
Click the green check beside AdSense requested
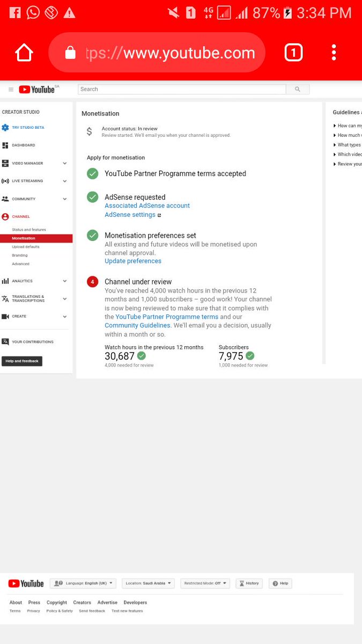pyautogui.click(x=93, y=197)
